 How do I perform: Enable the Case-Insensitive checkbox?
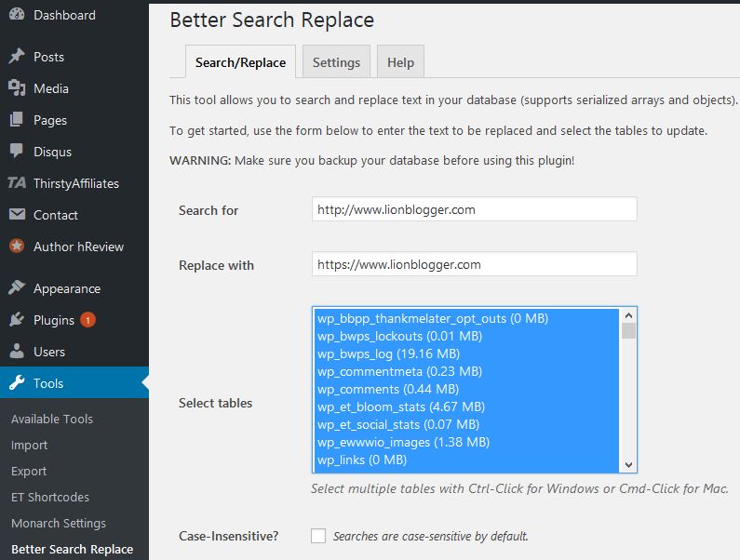[x=318, y=536]
